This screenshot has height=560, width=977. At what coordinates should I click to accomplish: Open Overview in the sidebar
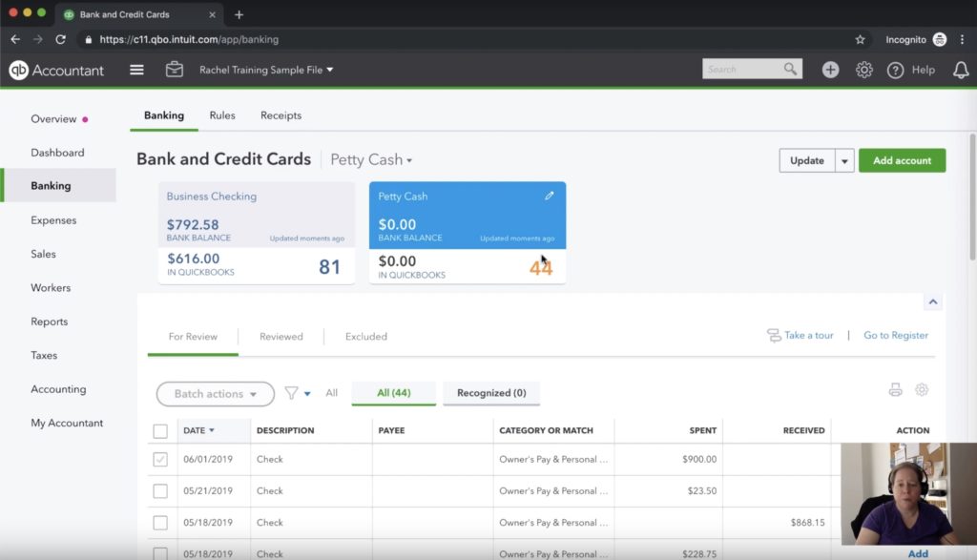coord(53,119)
